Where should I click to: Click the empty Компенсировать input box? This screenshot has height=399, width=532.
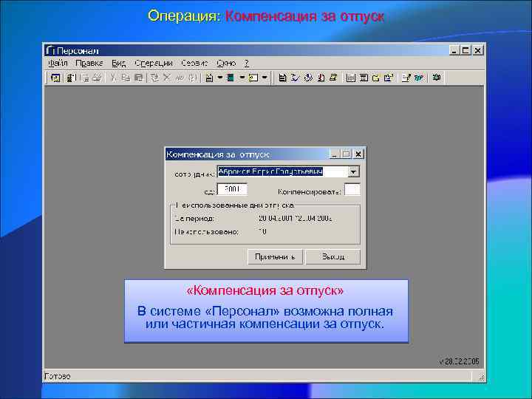coord(352,190)
